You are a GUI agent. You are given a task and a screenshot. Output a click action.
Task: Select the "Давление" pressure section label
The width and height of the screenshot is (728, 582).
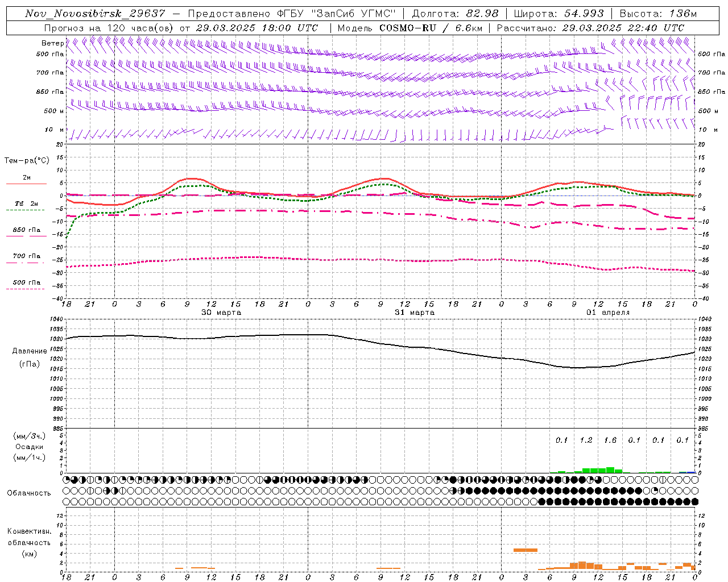tap(30, 351)
